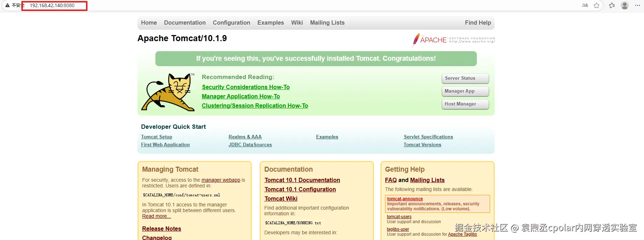This screenshot has width=644, height=240.
Task: Open the Tomcat Versions link
Action: tap(422, 145)
